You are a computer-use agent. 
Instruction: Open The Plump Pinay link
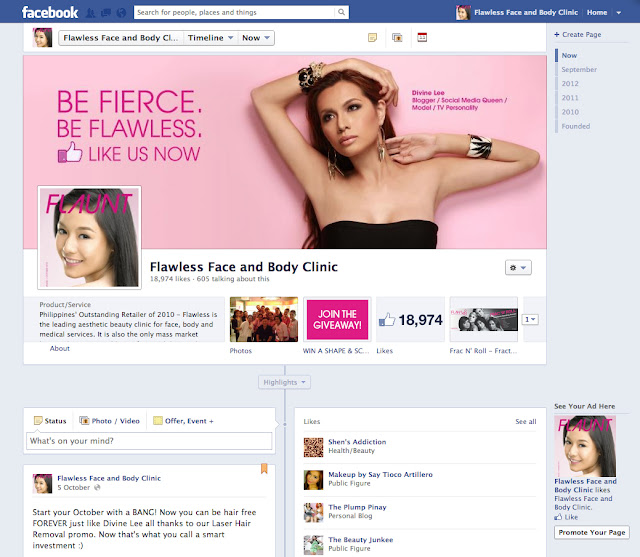pyautogui.click(x=357, y=507)
